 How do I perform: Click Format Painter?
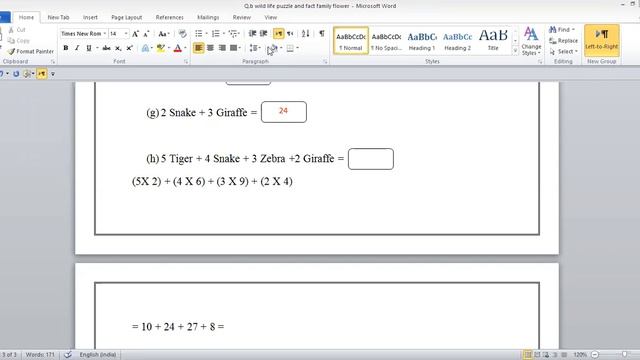tap(31, 51)
